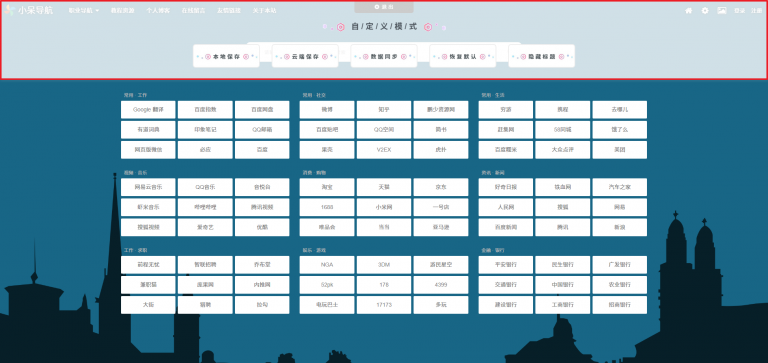Click the 登录 login link
The width and height of the screenshot is (768, 363).
point(740,10)
